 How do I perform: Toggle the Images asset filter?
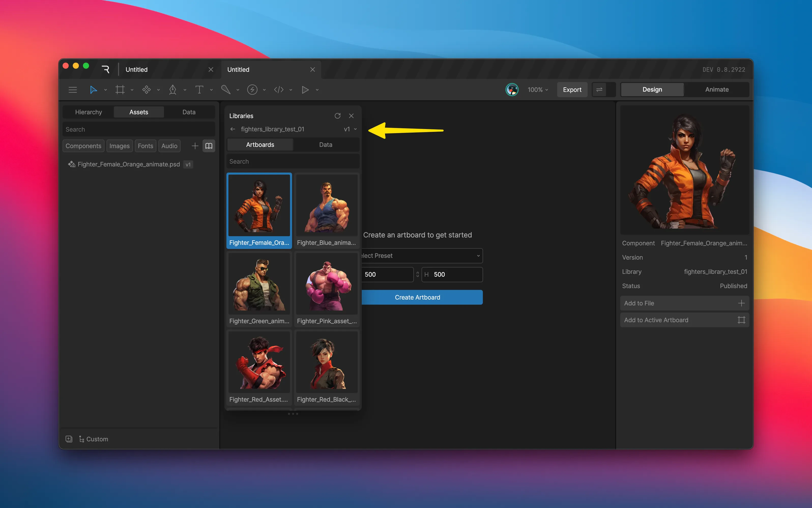pos(119,146)
